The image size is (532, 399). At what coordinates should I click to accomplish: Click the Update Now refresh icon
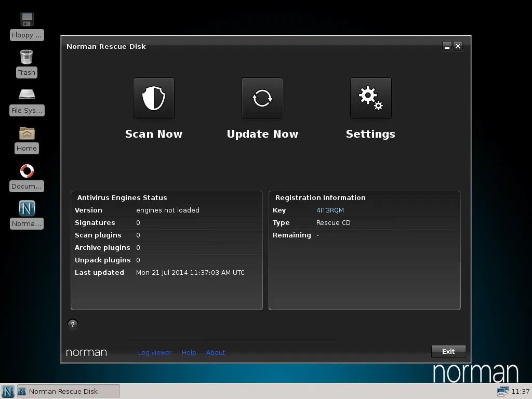click(x=262, y=98)
